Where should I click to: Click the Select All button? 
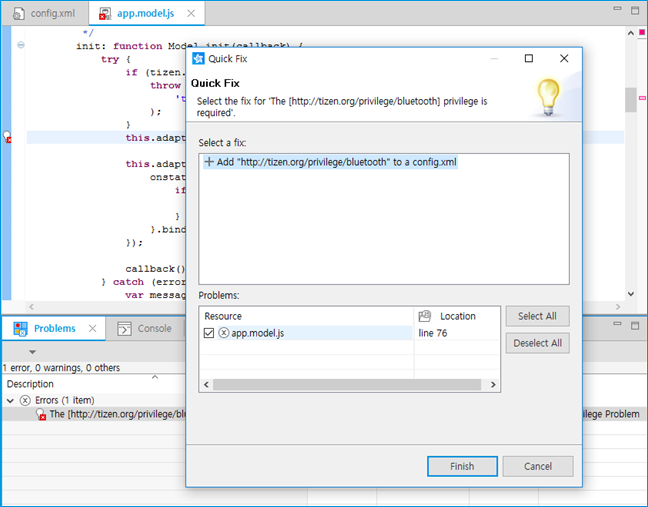[x=537, y=316]
